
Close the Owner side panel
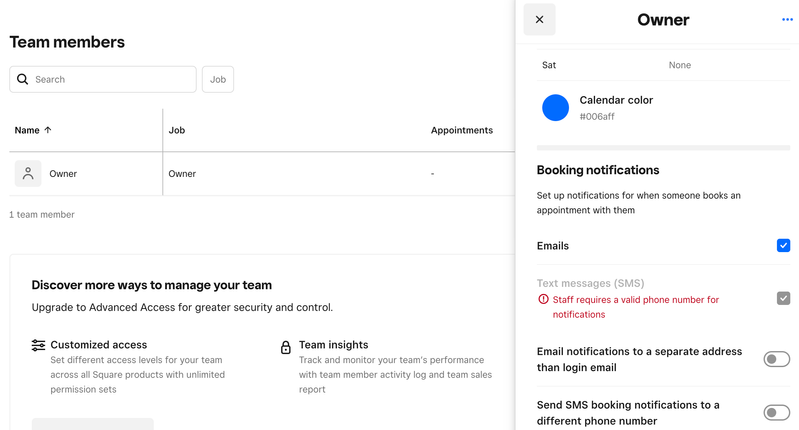click(539, 20)
